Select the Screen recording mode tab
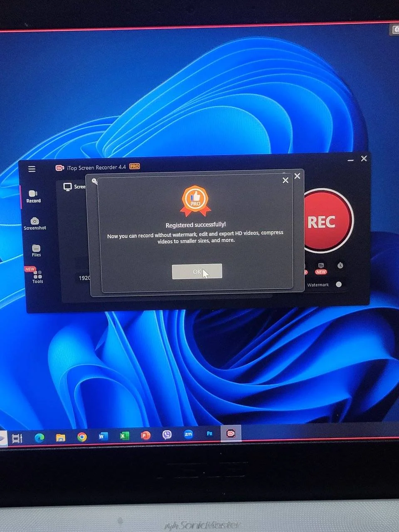 pyautogui.click(x=75, y=187)
